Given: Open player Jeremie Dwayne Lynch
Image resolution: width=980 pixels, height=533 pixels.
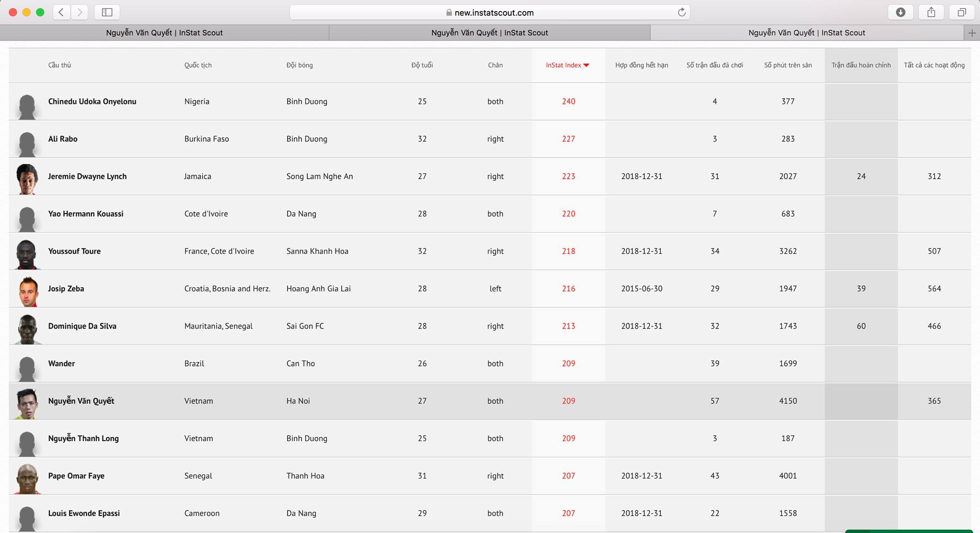Looking at the screenshot, I should click(87, 176).
